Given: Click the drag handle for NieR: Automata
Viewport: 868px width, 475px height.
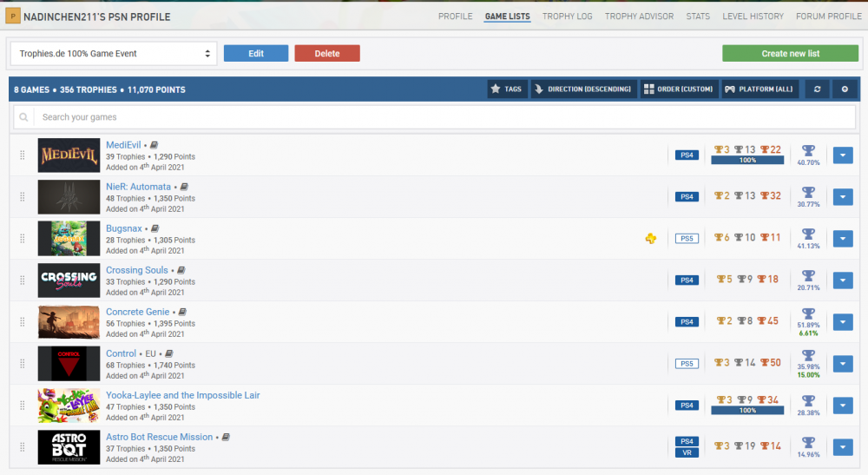Looking at the screenshot, I should coord(23,197).
